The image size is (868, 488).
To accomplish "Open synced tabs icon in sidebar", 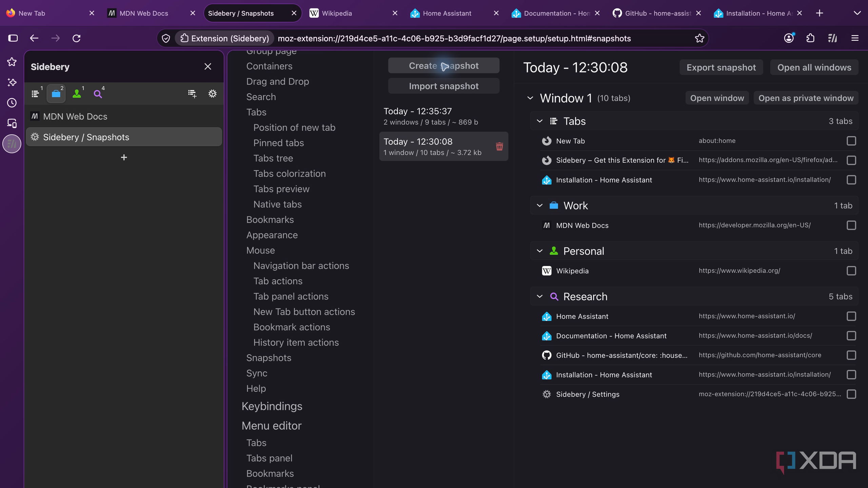I will (12, 123).
